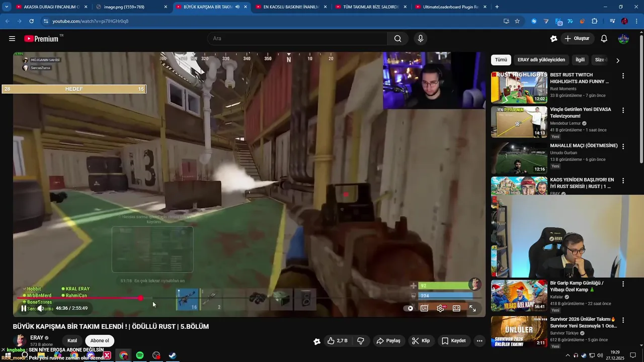
Task: Share the video via Paylaş
Action: tap(388, 341)
